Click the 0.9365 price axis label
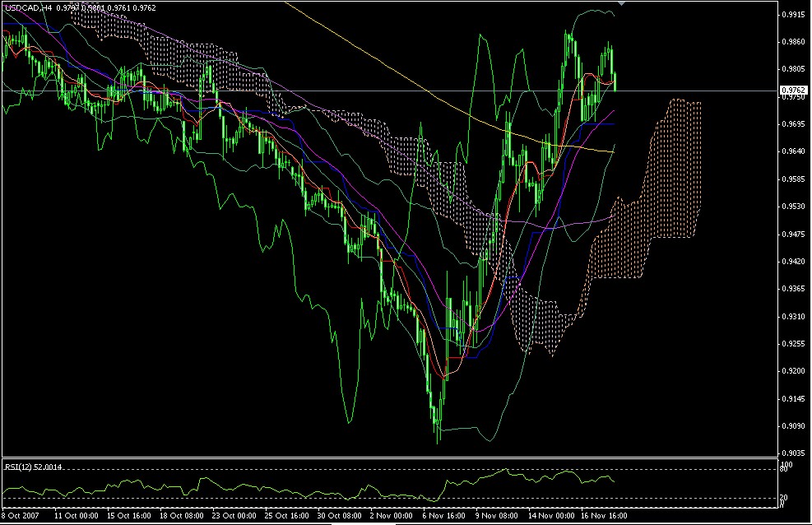Image resolution: width=812 pixels, height=525 pixels. (x=795, y=289)
